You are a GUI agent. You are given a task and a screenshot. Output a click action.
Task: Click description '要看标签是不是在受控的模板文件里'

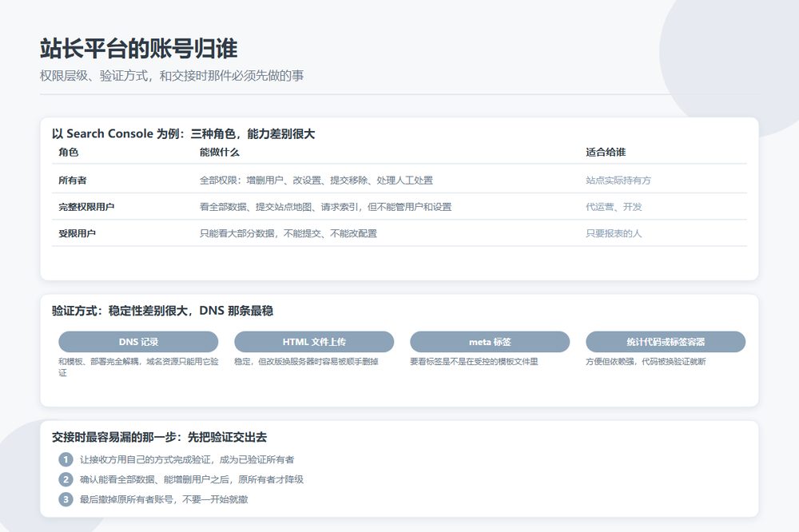click(474, 361)
